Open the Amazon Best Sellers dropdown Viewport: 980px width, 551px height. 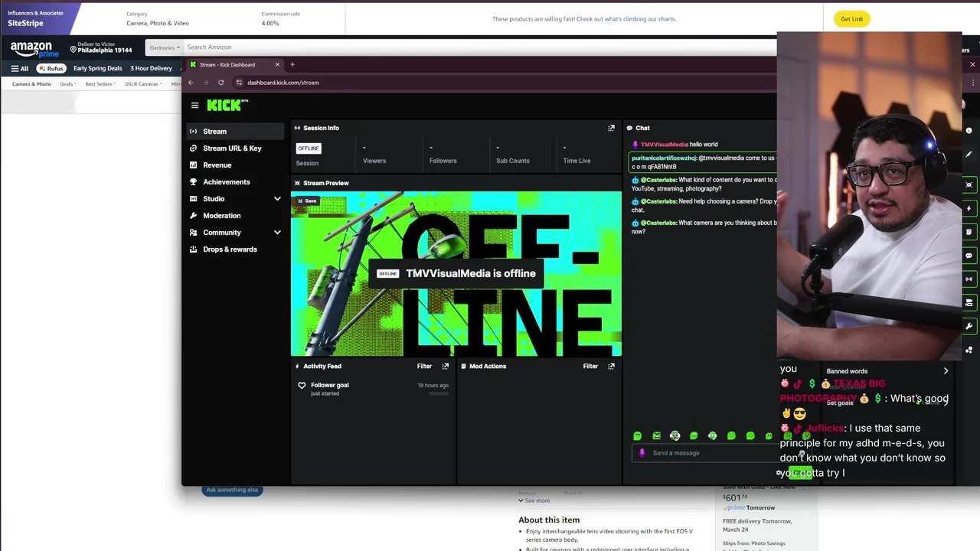click(x=100, y=84)
